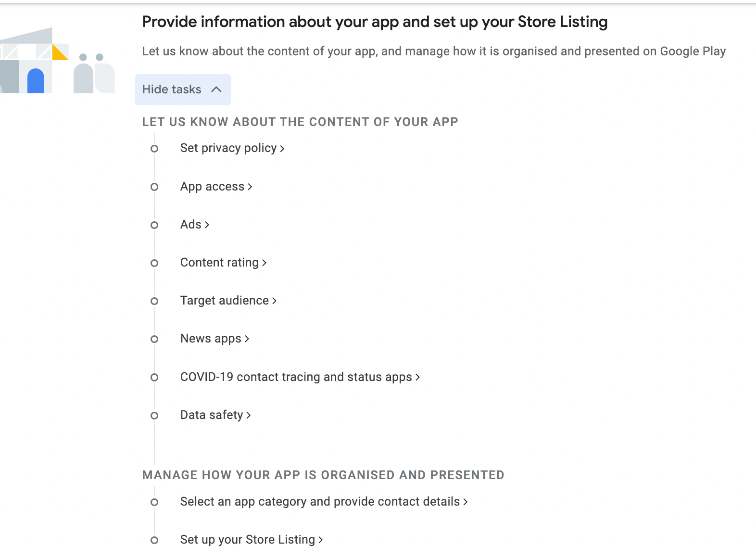Click the Target audience status circle
The image size is (756, 559).
click(154, 301)
